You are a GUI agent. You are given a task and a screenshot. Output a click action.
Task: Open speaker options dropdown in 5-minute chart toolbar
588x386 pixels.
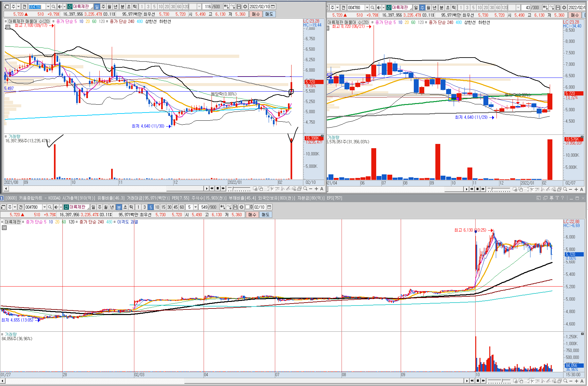point(61,207)
